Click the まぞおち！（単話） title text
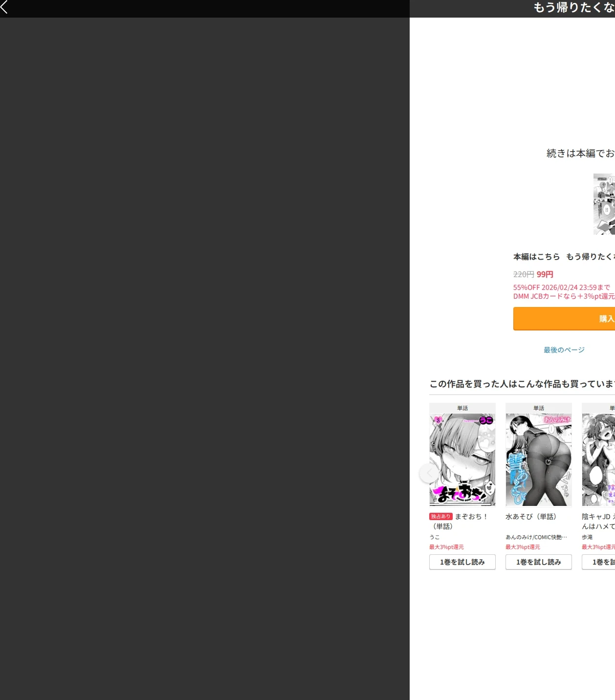615x700 pixels. pos(459,521)
